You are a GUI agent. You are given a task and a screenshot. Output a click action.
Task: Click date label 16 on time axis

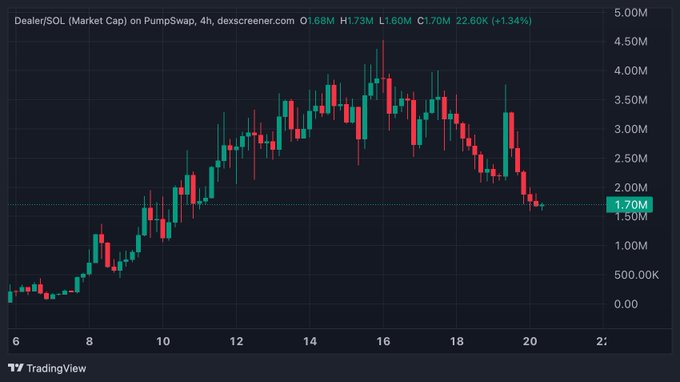383,342
